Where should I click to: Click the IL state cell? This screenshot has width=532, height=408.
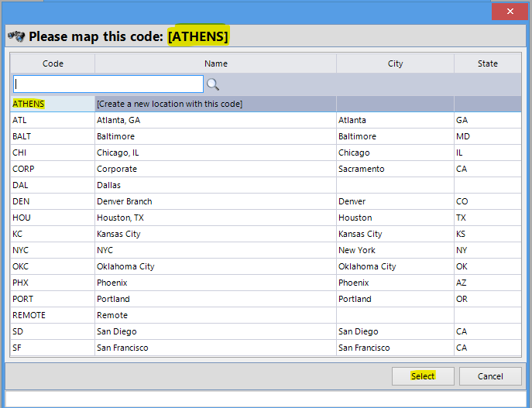point(488,153)
